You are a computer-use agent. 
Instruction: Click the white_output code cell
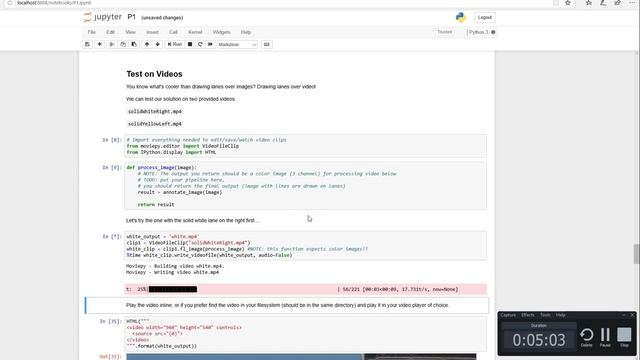point(305,246)
